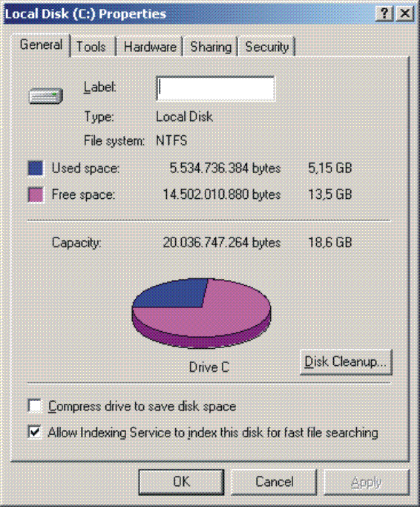Select the Security tab
This screenshot has height=507, width=420.
click(266, 47)
